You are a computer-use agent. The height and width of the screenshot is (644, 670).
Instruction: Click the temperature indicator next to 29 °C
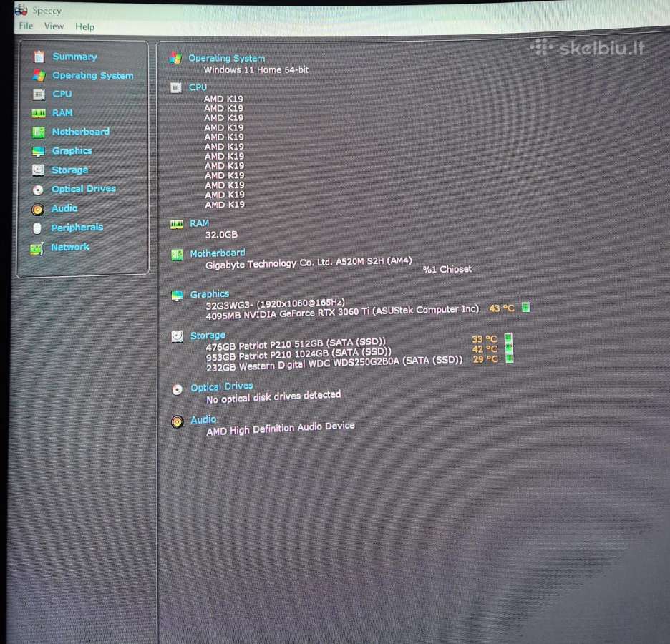click(x=509, y=358)
